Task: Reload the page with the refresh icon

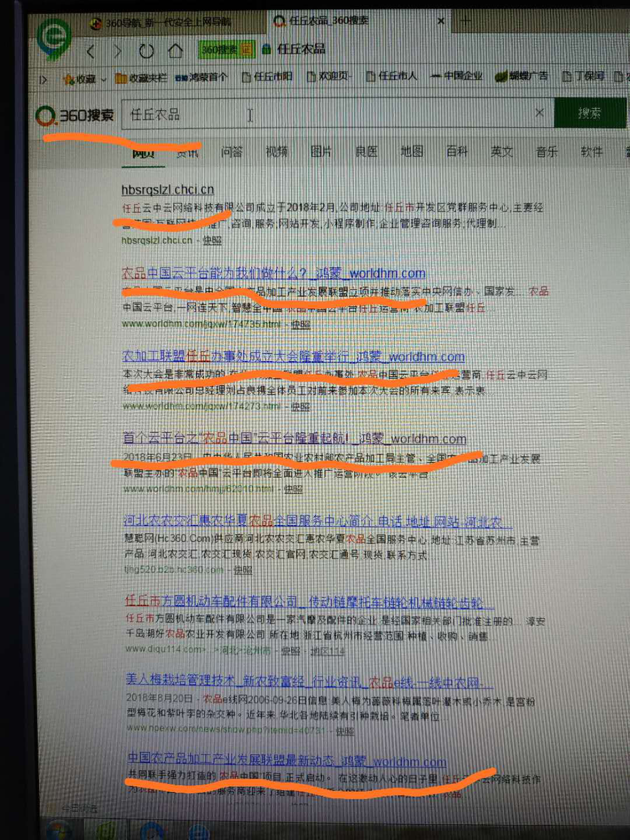Action: 146,51
